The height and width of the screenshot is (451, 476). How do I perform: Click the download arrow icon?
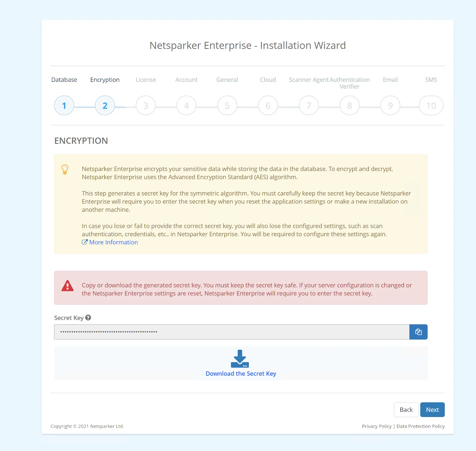[240, 359]
